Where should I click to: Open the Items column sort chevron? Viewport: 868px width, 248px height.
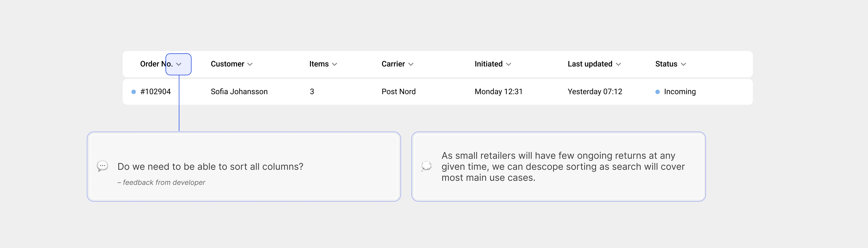coord(334,64)
